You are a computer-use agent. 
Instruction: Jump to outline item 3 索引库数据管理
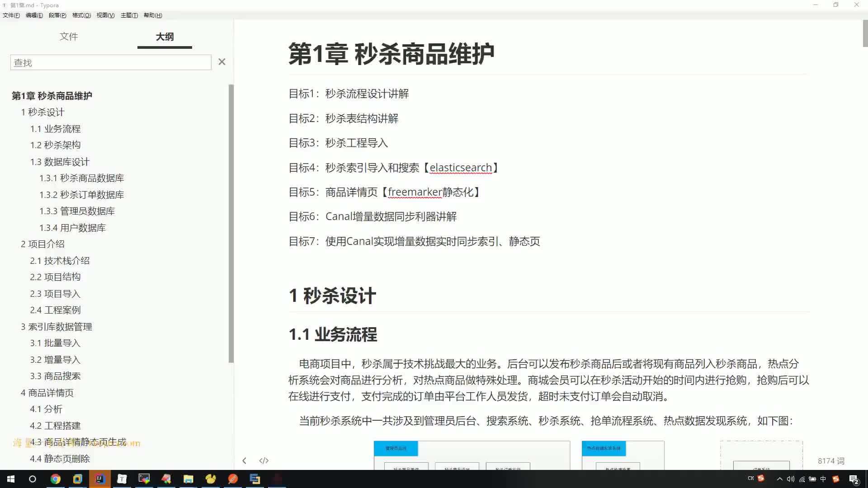56,327
